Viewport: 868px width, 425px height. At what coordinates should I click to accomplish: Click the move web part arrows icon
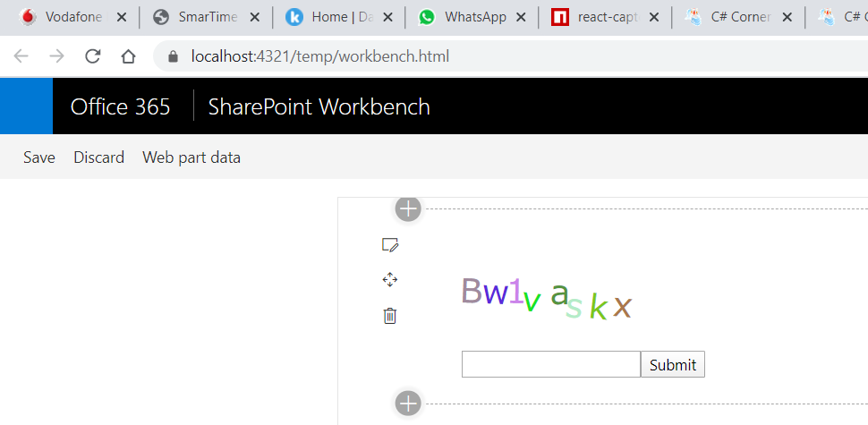tap(390, 279)
